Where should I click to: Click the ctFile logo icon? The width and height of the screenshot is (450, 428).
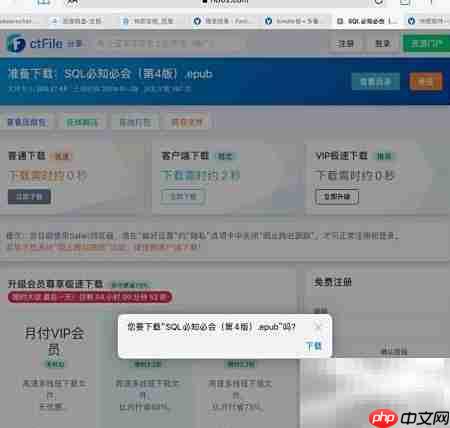point(16,43)
